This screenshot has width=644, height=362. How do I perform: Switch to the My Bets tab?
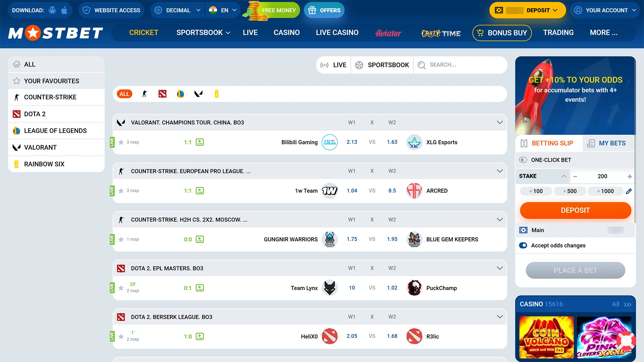(608, 143)
